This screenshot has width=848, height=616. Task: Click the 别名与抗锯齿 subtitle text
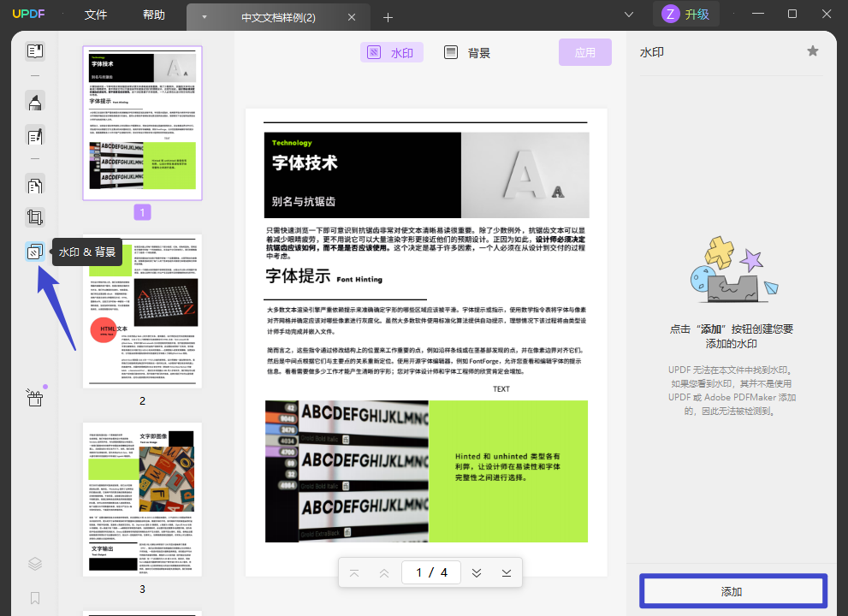tap(304, 201)
